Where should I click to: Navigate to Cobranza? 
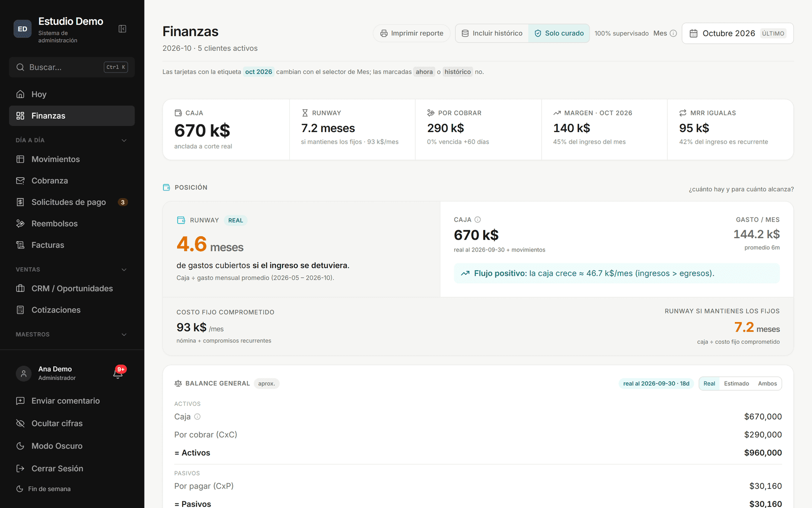tap(72, 181)
